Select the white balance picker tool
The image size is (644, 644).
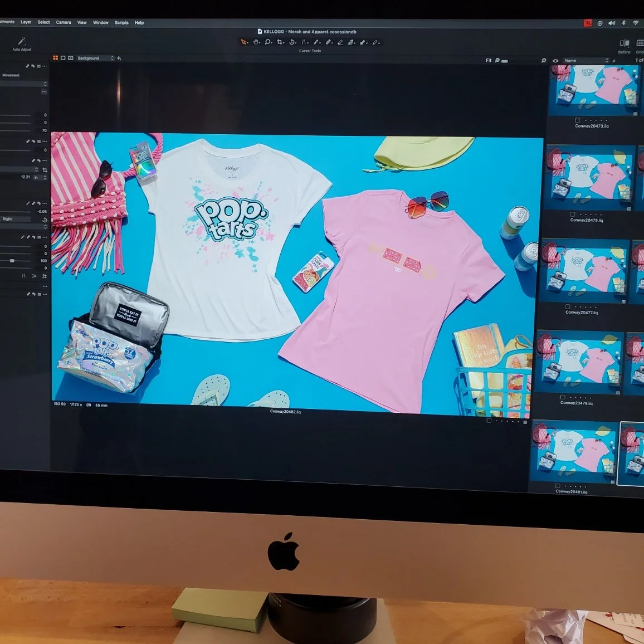point(316,42)
